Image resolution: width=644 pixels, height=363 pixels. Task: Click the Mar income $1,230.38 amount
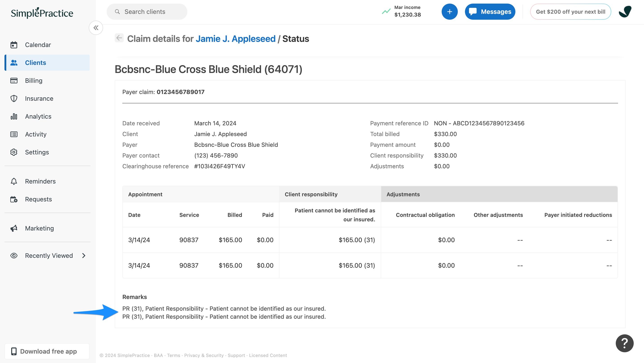(x=408, y=15)
